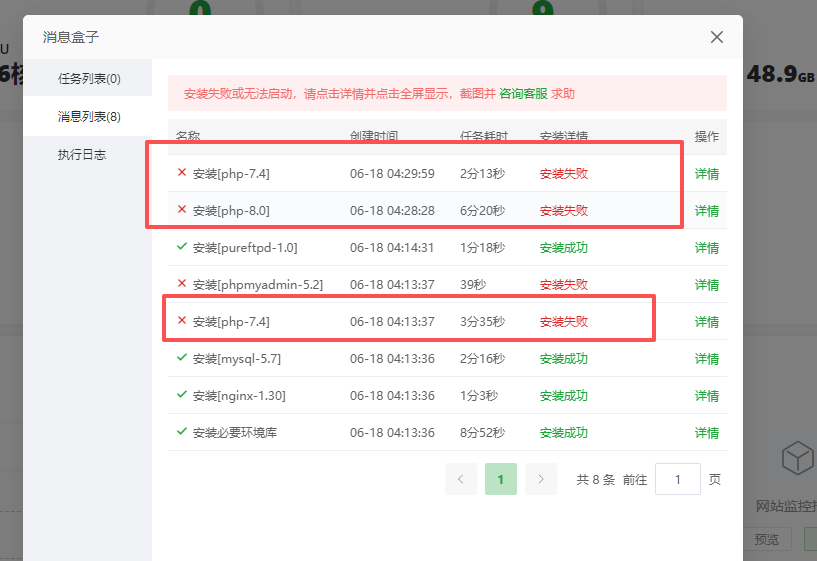Image resolution: width=817 pixels, height=561 pixels.
Task: Open 详情 for php-7.4 with duration 3分35秒
Action: point(707,322)
